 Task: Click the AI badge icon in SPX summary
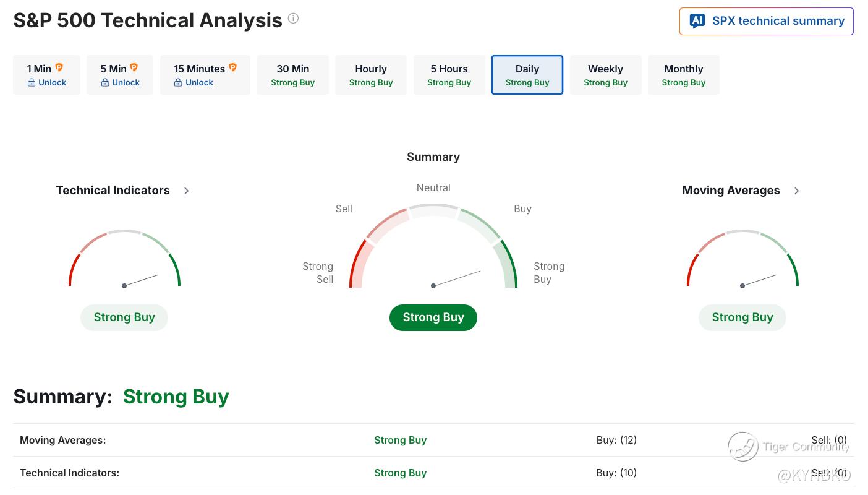697,21
